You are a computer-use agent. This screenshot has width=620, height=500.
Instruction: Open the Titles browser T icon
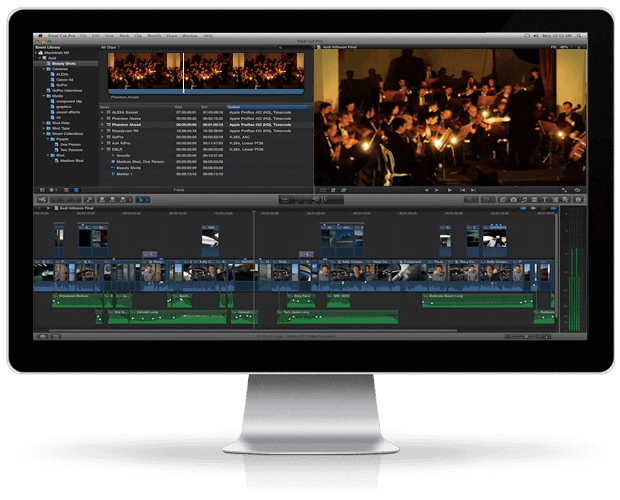544,200
